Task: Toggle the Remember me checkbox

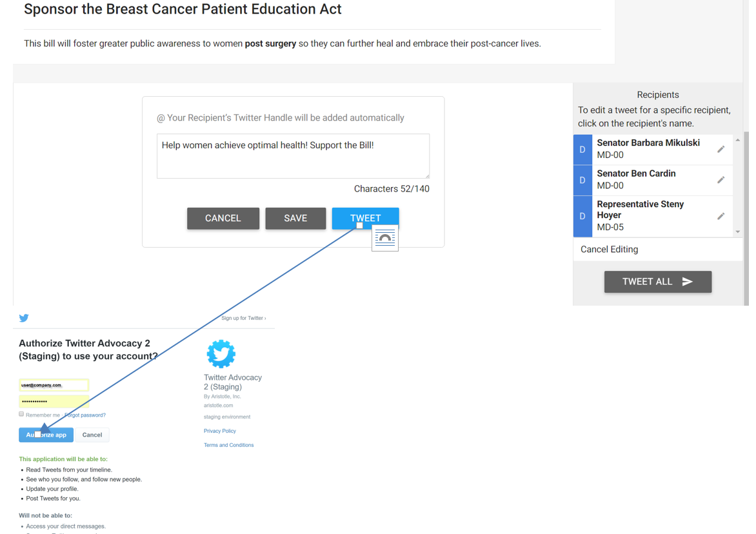Action: coord(21,414)
